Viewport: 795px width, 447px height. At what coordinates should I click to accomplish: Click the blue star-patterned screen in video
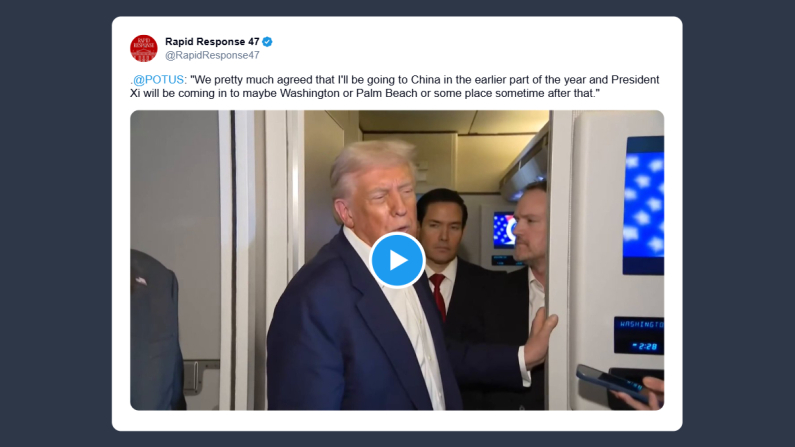pos(643,205)
